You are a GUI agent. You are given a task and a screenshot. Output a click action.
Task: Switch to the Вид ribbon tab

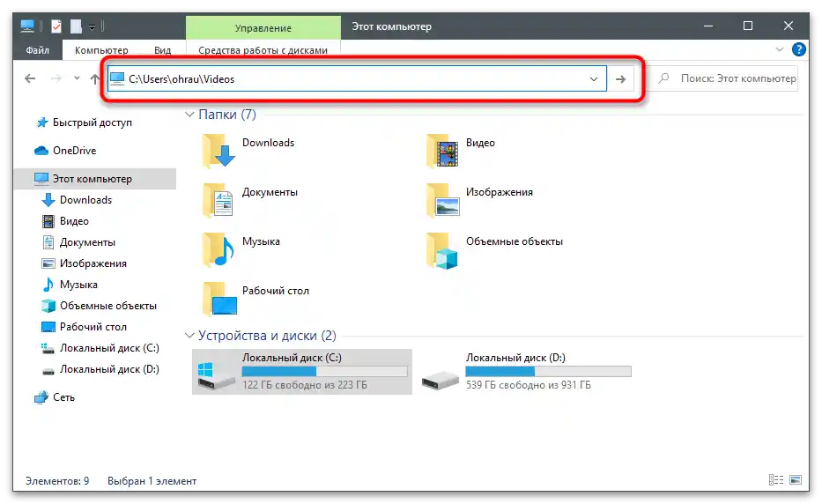point(162,50)
